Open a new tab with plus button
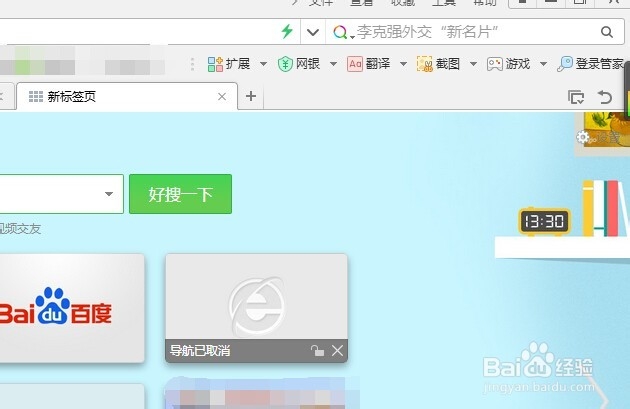 (x=251, y=96)
